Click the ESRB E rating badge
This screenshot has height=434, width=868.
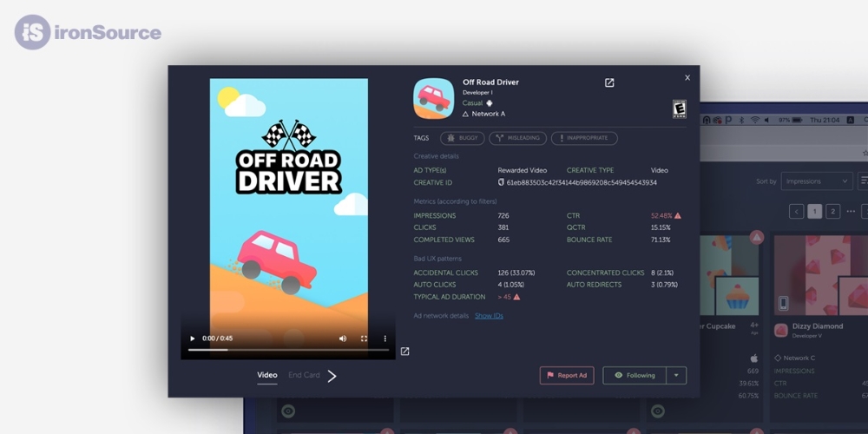tap(680, 108)
